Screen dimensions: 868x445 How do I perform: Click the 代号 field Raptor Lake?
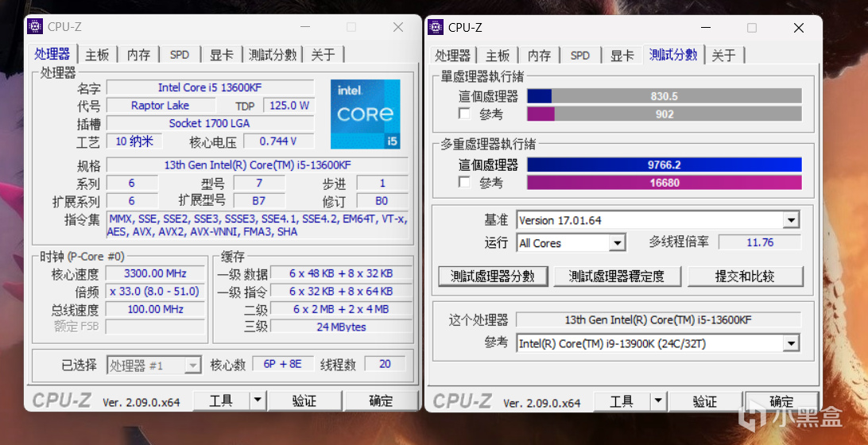point(160,105)
